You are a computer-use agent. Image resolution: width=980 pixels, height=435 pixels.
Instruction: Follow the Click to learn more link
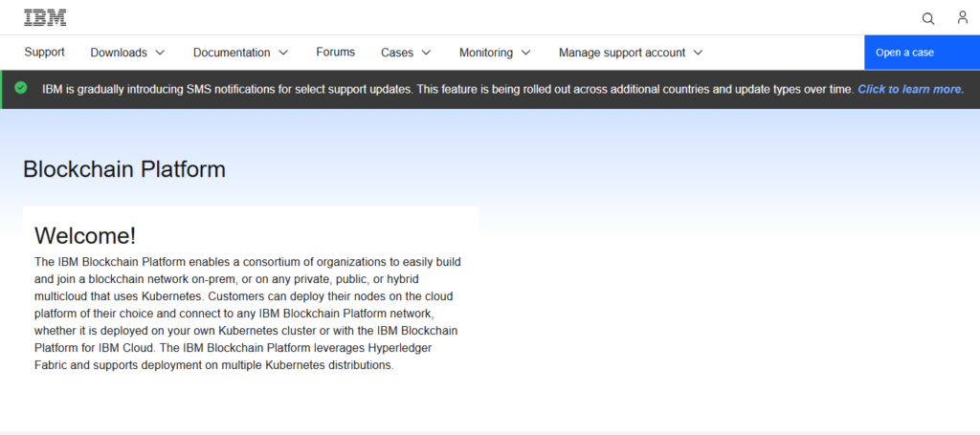911,89
